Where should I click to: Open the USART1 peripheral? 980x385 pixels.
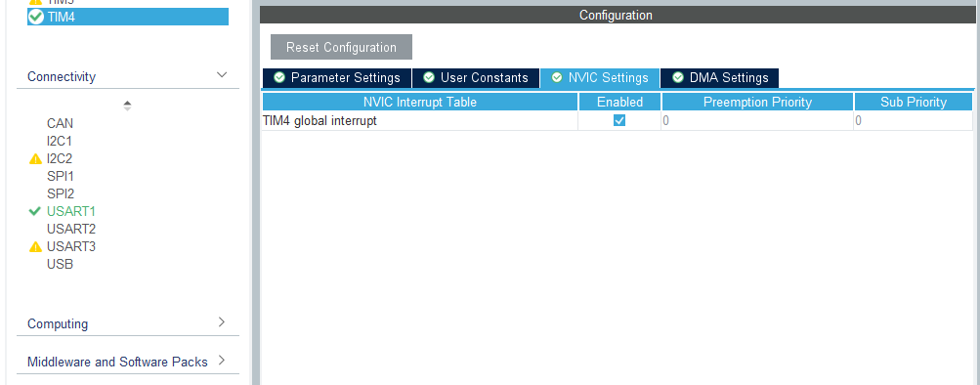tap(71, 211)
